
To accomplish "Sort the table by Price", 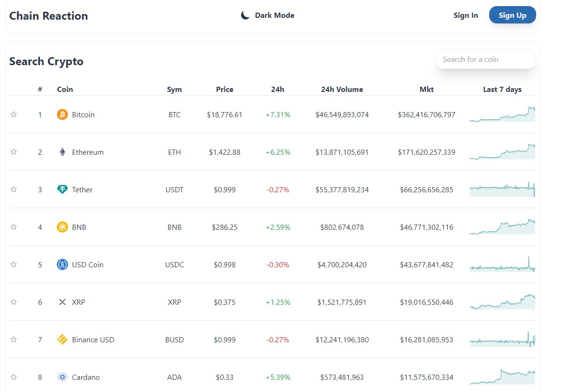I will tap(224, 89).
